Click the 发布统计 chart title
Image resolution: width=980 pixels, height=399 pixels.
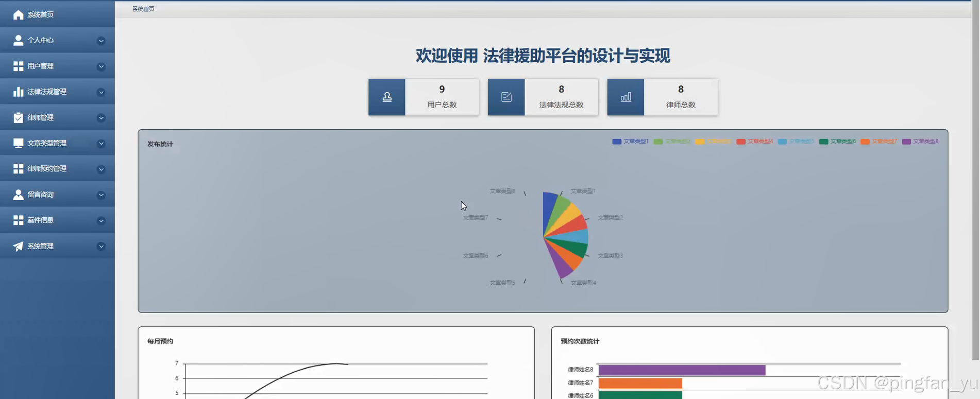pyautogui.click(x=160, y=144)
